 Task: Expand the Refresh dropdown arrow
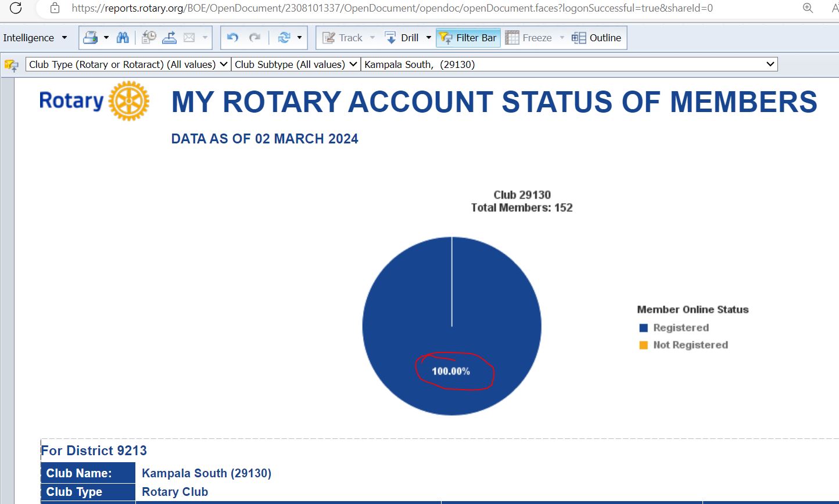click(299, 38)
